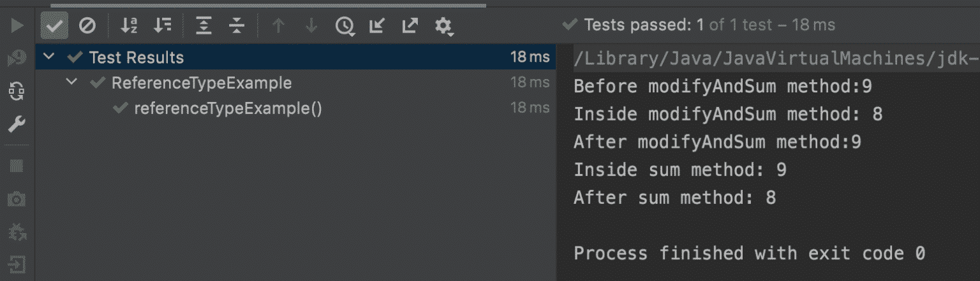The width and height of the screenshot is (980, 281).
Task: Collapse the Test Results root node
Action: [48, 57]
